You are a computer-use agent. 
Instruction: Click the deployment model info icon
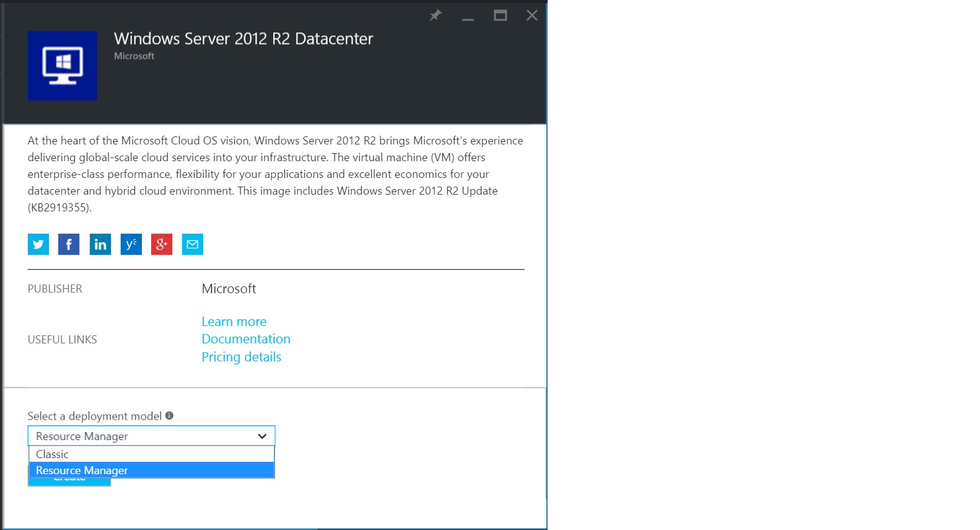169,416
